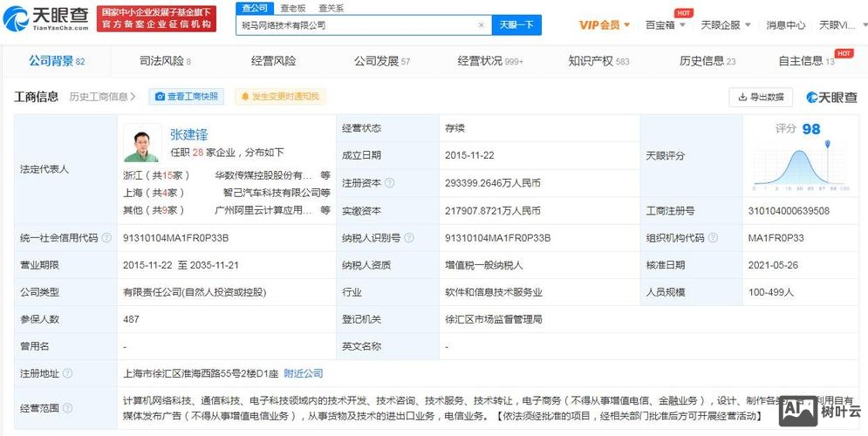Open legal representative 张建锋 profile link
Image resolution: width=868 pixels, height=436 pixels.
pyautogui.click(x=188, y=134)
